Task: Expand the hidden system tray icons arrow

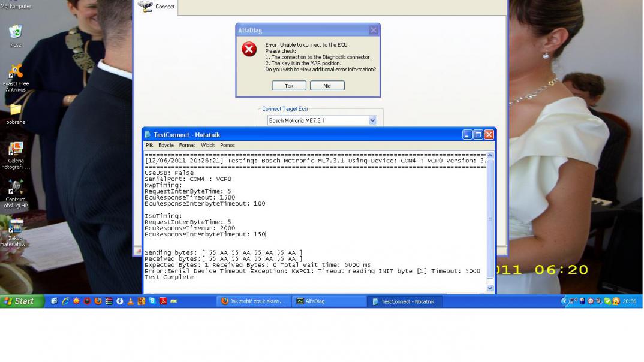Action: click(x=564, y=301)
